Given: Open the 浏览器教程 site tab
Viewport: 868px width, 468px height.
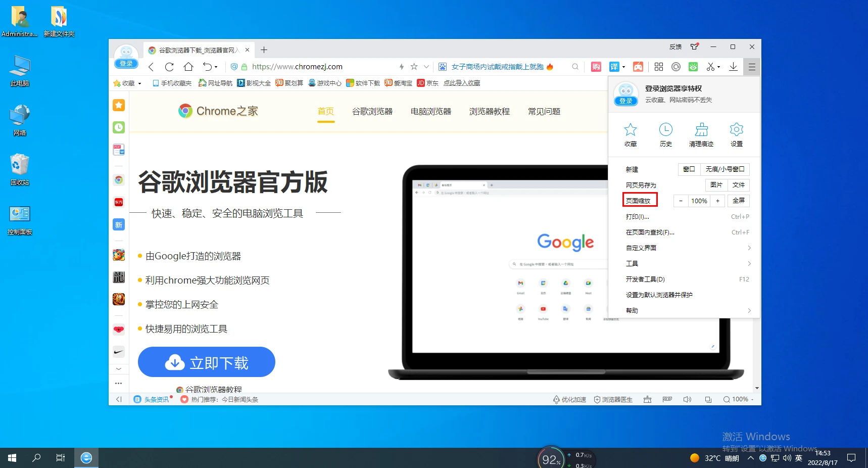Looking at the screenshot, I should [490, 111].
